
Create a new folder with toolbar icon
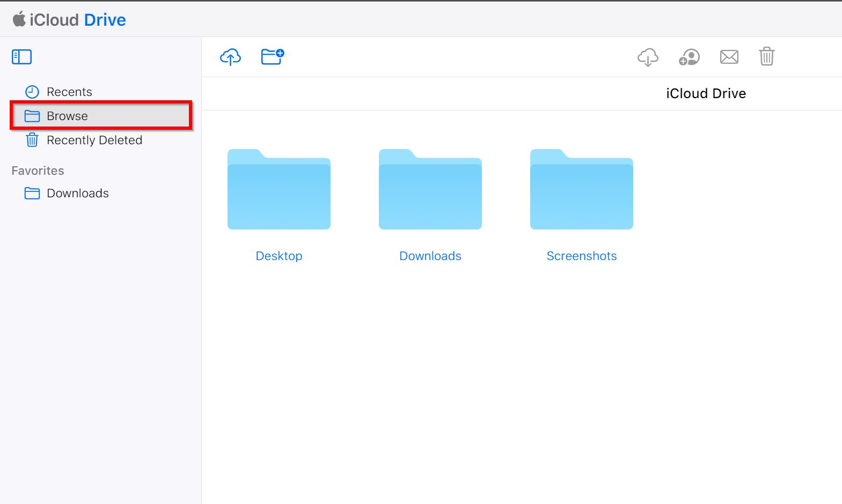[x=273, y=56]
